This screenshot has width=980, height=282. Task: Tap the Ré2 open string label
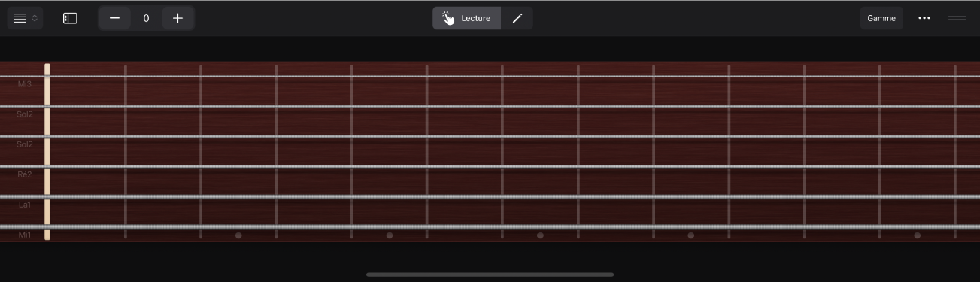pos(25,174)
